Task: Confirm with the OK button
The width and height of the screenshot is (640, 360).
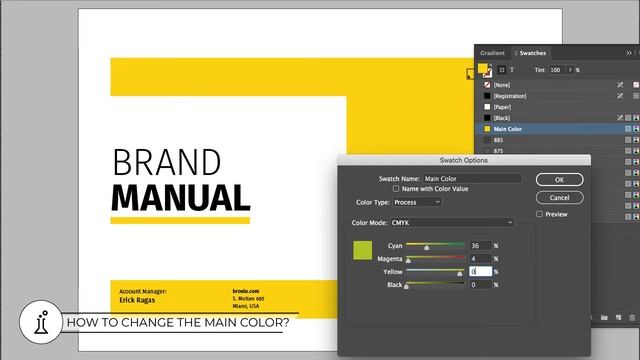Action: 559,180
